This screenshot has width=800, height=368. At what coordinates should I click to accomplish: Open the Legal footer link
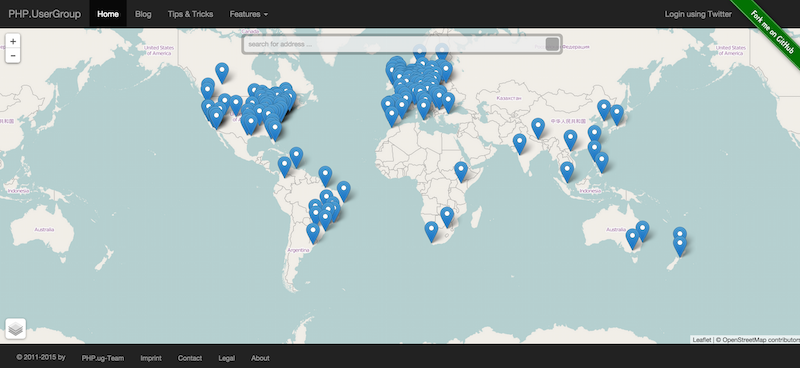(x=227, y=358)
